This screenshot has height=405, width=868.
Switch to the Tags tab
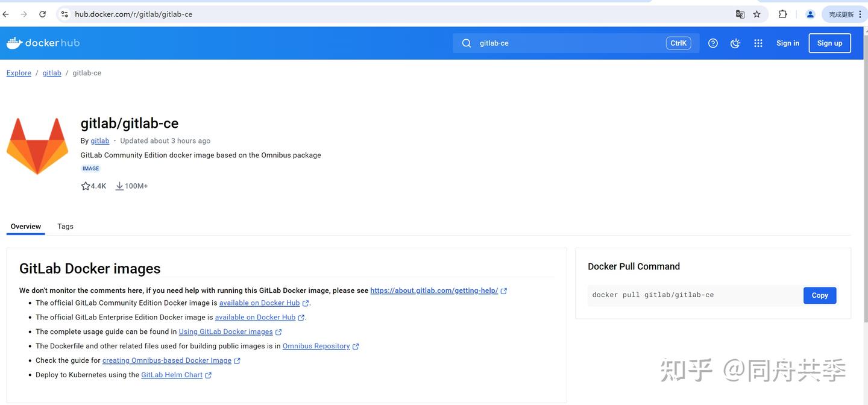click(x=64, y=226)
